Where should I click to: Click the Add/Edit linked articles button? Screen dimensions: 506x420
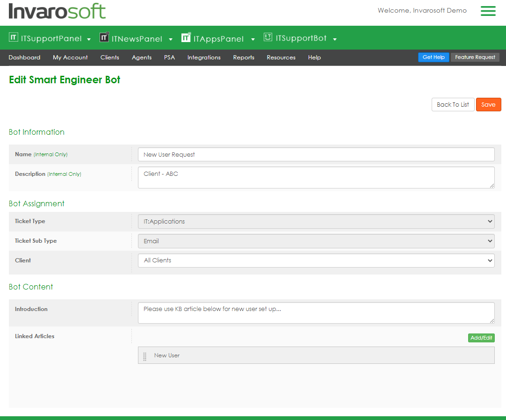(x=481, y=338)
